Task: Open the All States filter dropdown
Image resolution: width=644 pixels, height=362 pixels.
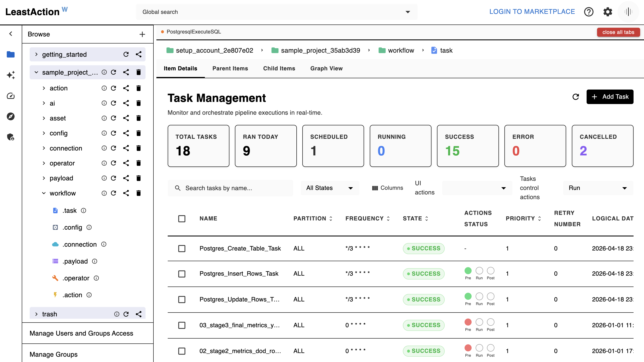Action: click(x=330, y=188)
